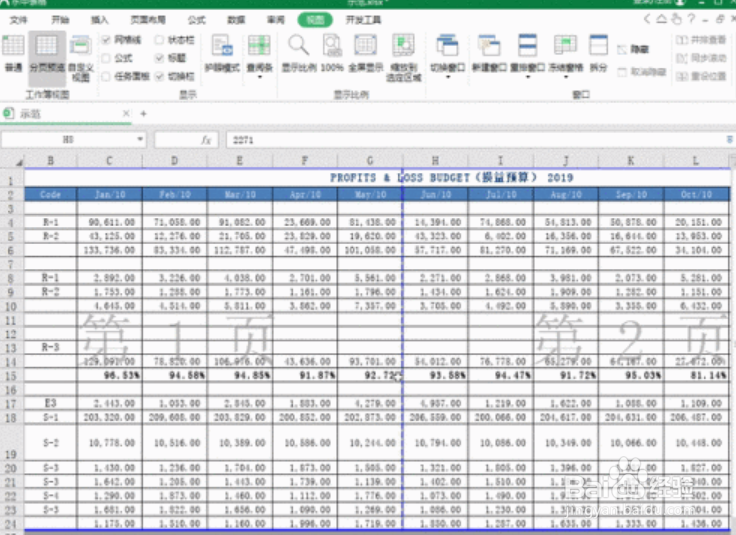736x535 pixels.
Task: Select column H header
Action: [x=435, y=161]
